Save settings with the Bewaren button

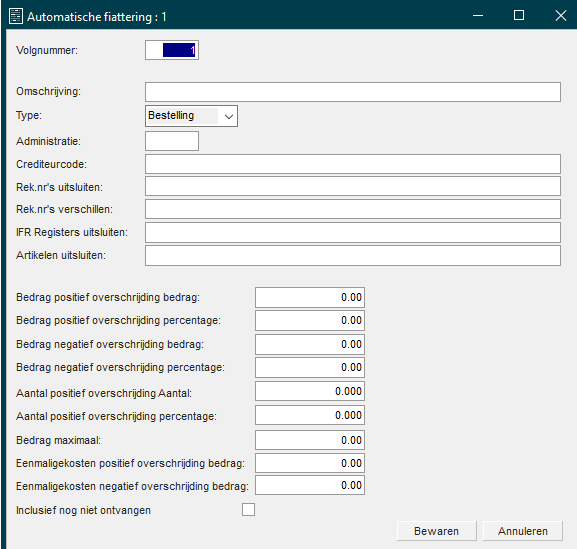[436, 531]
